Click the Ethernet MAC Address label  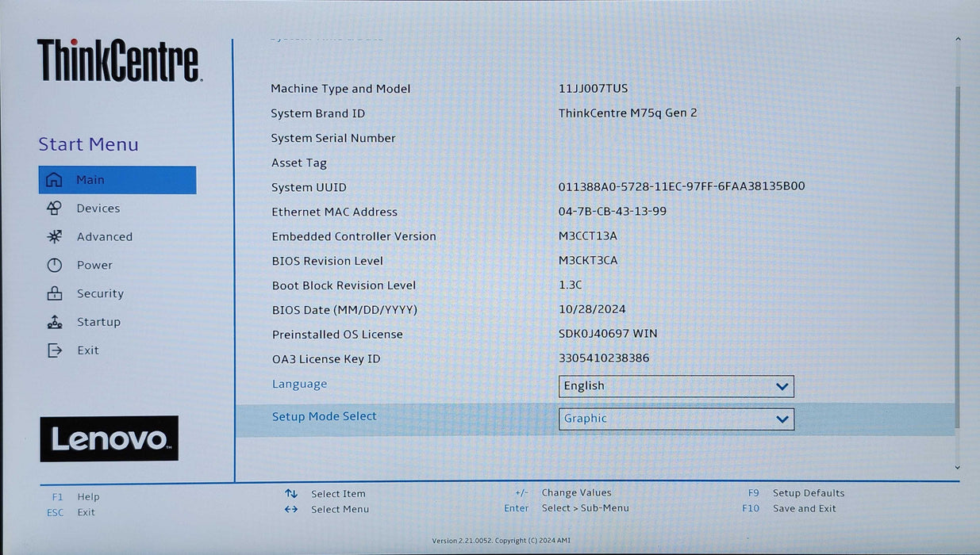pyautogui.click(x=334, y=212)
